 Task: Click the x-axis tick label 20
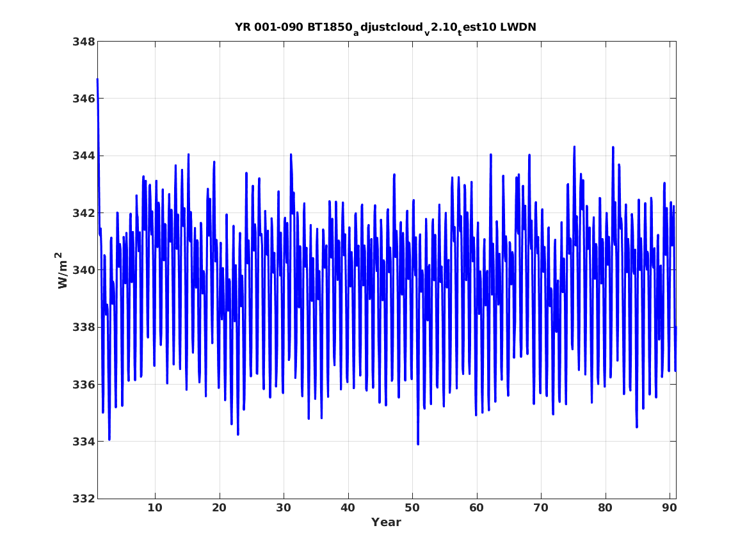point(219,508)
